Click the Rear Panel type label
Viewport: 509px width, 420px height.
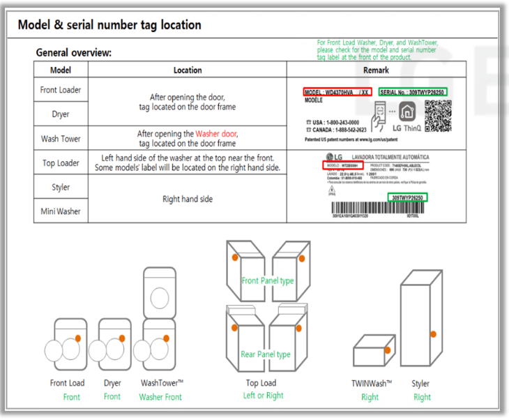[x=266, y=354]
